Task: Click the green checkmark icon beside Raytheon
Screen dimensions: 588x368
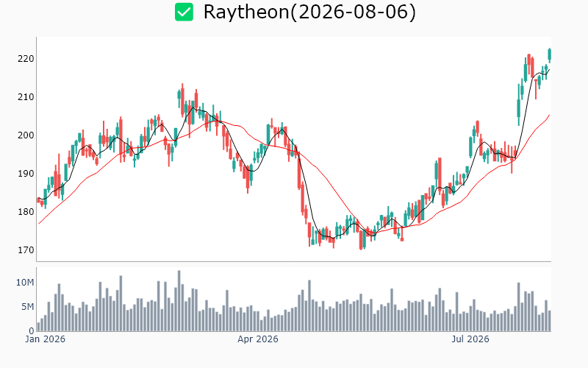Action: tap(184, 12)
